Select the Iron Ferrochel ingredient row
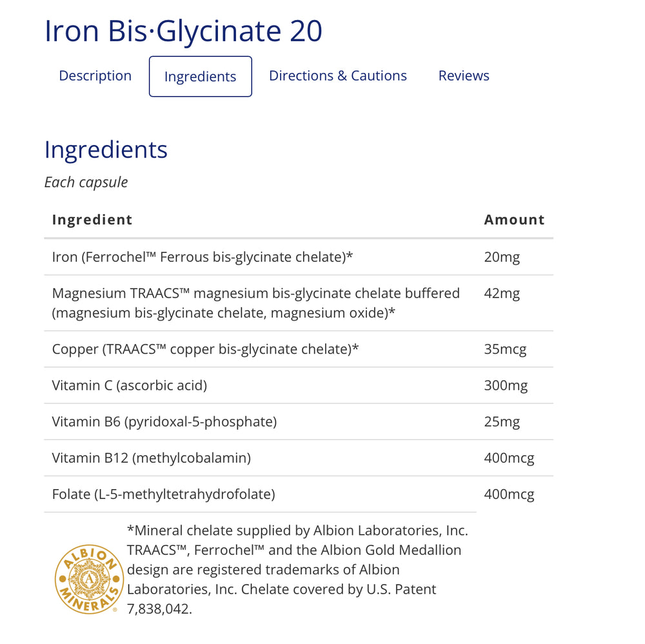Image resolution: width=645 pixels, height=644 pixels. [x=299, y=257]
